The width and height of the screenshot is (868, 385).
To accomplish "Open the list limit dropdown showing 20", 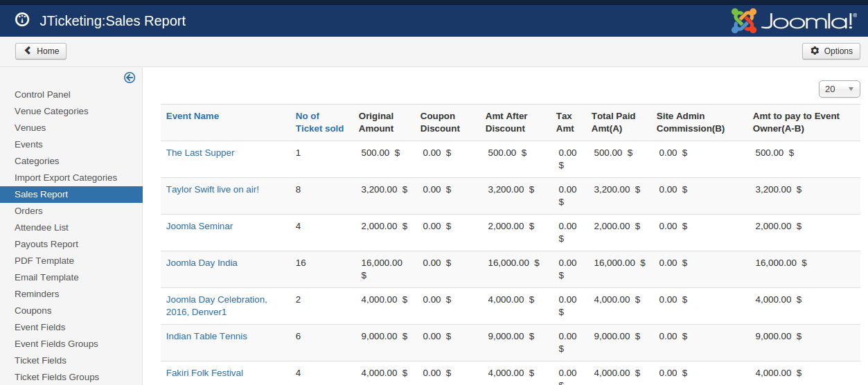I will (x=839, y=89).
